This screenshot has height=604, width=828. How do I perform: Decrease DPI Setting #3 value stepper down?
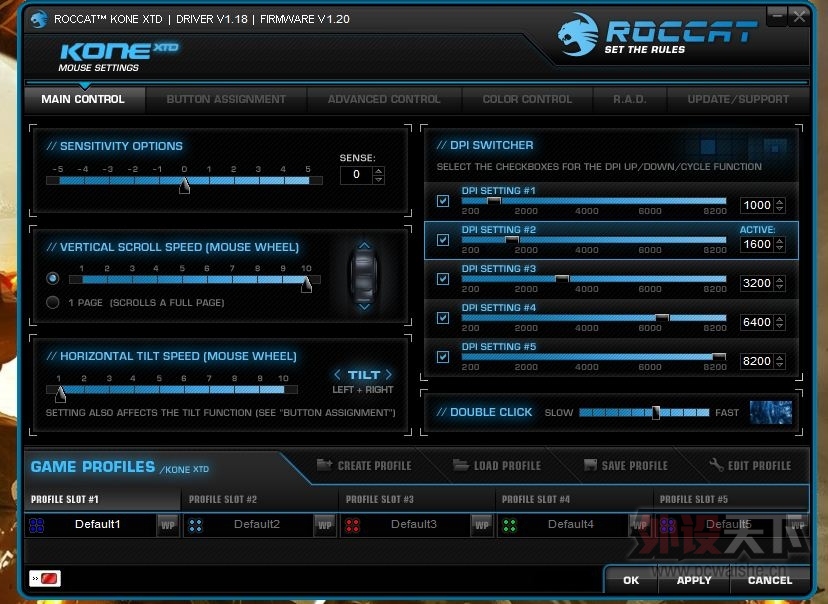[x=779, y=287]
